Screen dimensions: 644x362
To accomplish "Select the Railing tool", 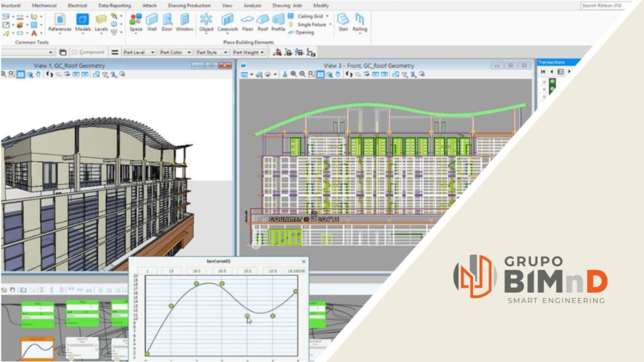I will click(x=360, y=21).
